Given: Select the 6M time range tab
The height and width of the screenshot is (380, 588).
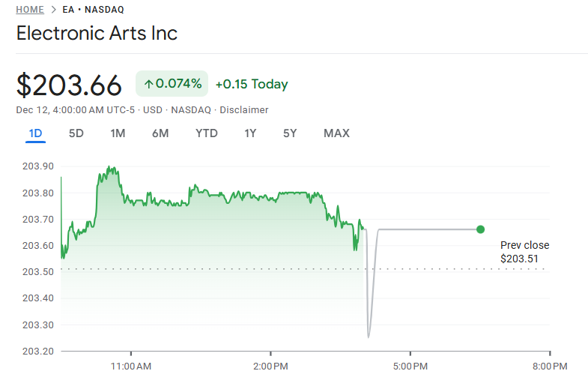Looking at the screenshot, I should click(160, 133).
